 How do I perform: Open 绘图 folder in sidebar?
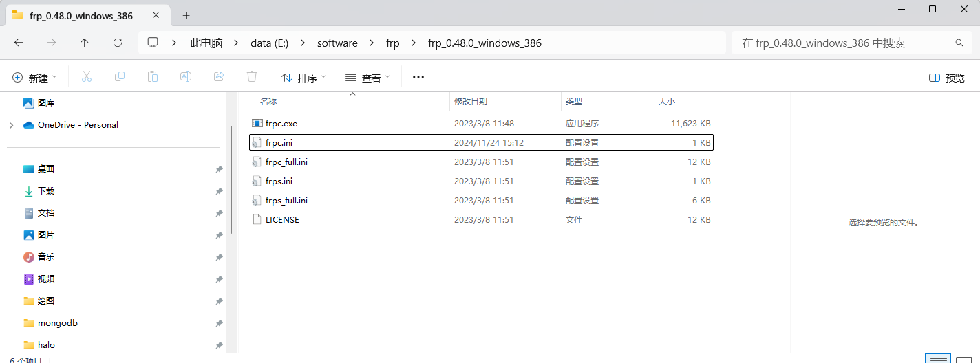[46, 301]
